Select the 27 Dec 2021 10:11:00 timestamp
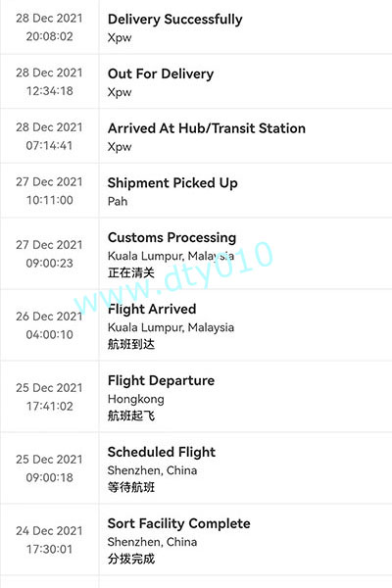Viewport: 392px width, 588px height. pyautogui.click(x=49, y=191)
